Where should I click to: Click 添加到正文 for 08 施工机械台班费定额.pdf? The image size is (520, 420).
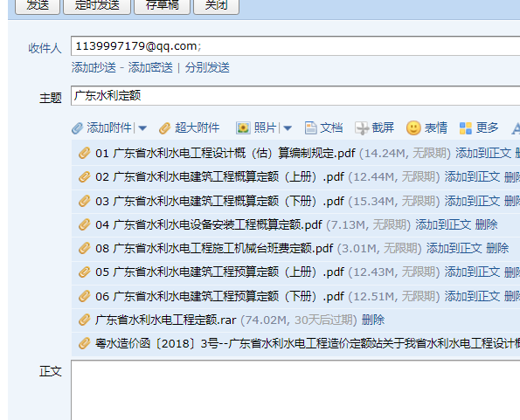tap(454, 248)
